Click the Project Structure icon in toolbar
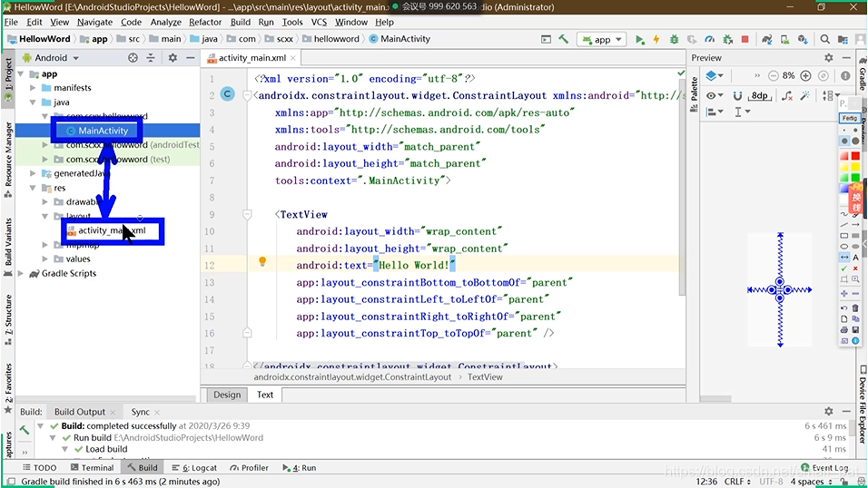 [843, 39]
